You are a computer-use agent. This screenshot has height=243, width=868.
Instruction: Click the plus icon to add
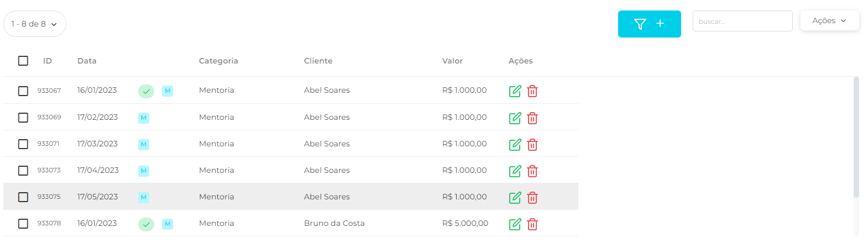tap(660, 24)
